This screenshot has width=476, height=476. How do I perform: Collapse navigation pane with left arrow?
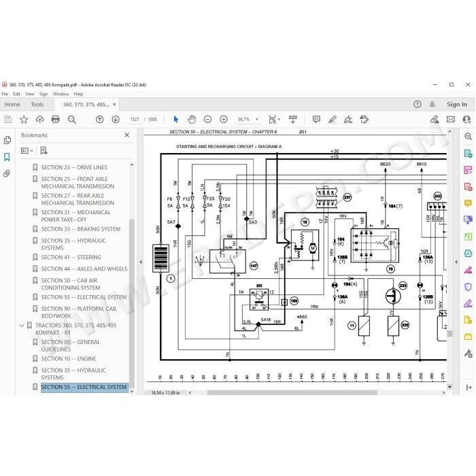click(141, 262)
